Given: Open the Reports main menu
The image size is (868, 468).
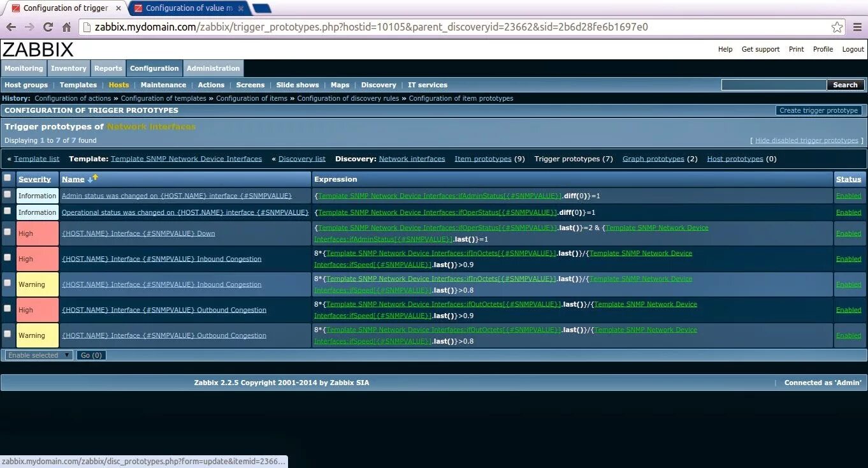Looking at the screenshot, I should coord(108,68).
